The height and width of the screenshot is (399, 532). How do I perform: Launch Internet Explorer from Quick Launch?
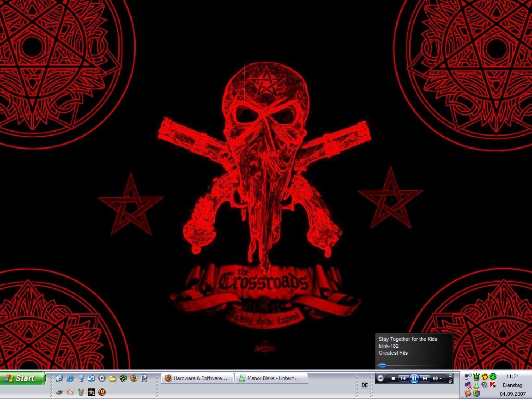pos(70,378)
